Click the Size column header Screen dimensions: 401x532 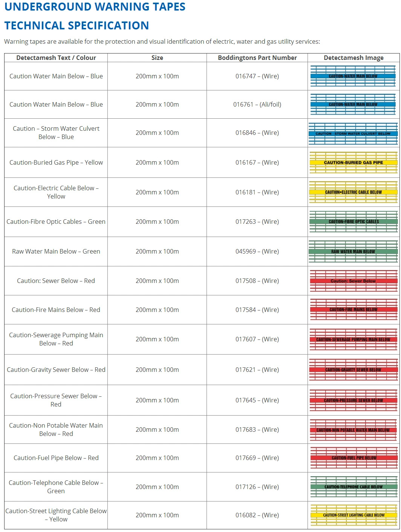(x=157, y=58)
